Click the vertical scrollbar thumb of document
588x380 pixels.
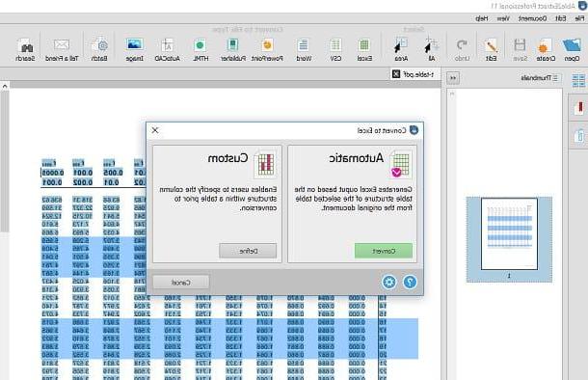pyautogui.click(x=4, y=161)
